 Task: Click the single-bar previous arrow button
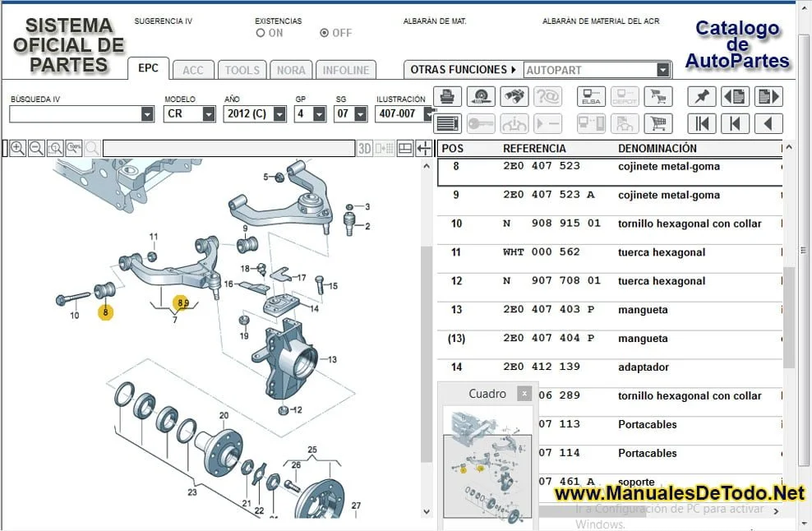pyautogui.click(x=735, y=124)
